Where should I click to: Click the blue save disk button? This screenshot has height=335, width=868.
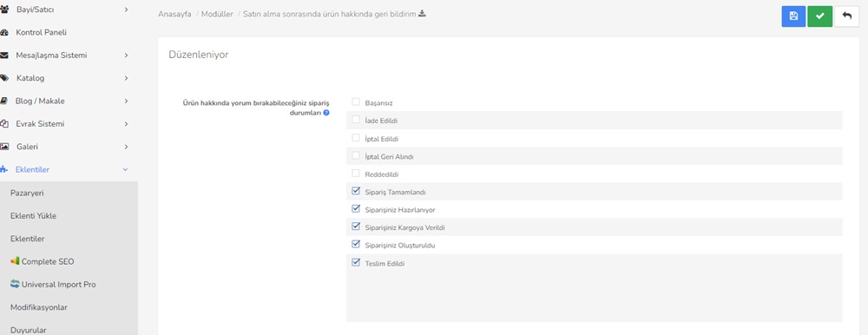point(793,16)
